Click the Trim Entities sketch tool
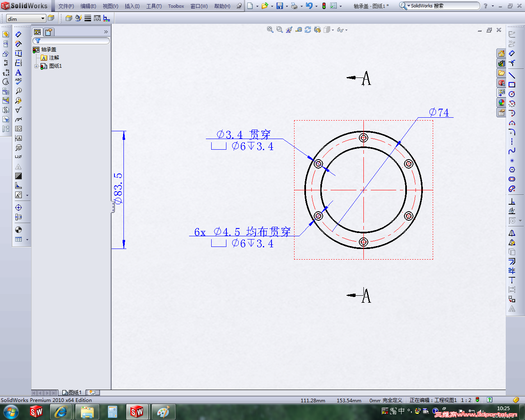This screenshot has height=420, width=525. [x=512, y=271]
